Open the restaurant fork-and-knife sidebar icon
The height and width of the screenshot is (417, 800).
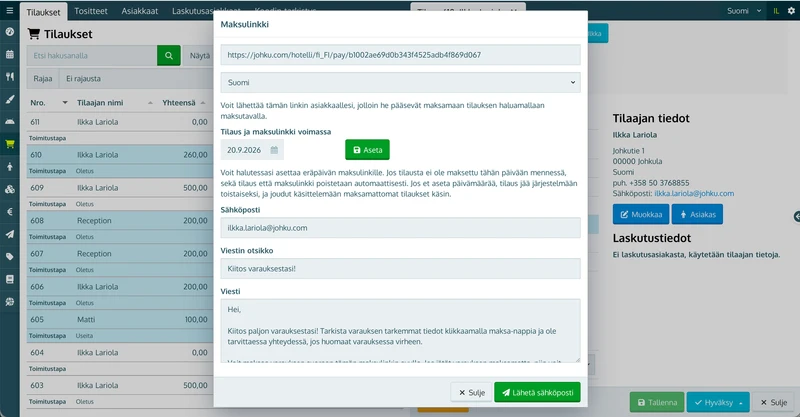coord(10,77)
